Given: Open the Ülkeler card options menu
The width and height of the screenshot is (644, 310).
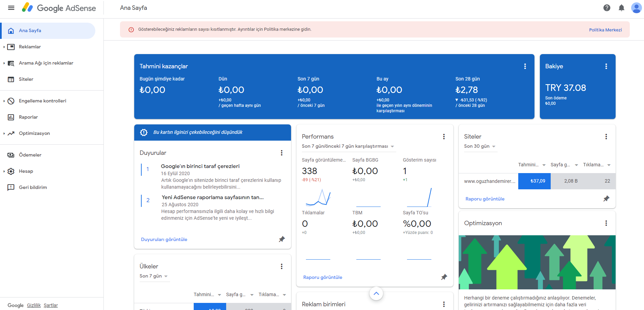Looking at the screenshot, I should point(282,266).
